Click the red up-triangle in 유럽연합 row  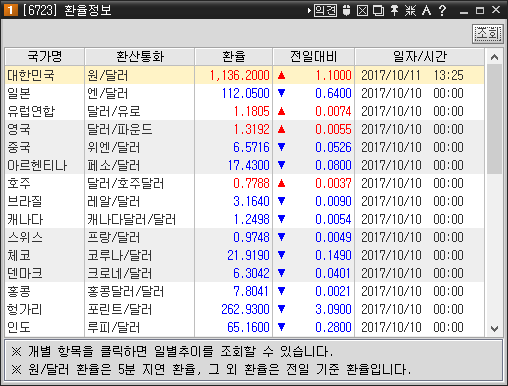coord(281,111)
